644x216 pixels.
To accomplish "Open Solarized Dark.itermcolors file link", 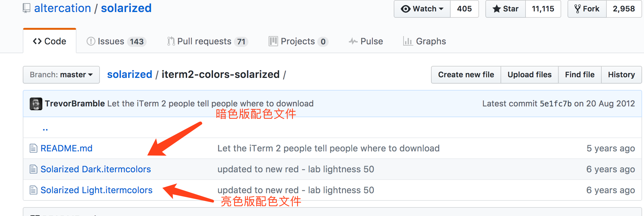I will coord(96,169).
